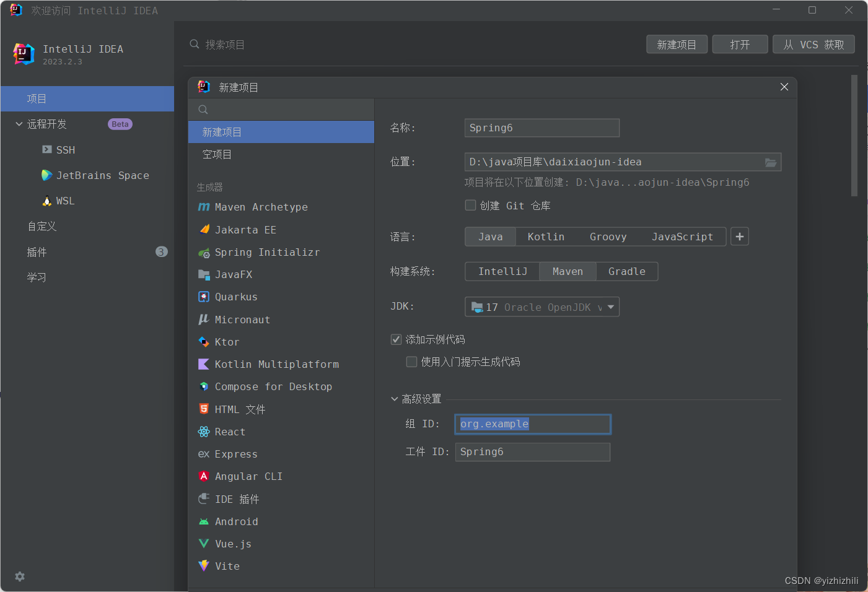Screen dimensions: 868x592
Task: Open the settings gear at bottom left
Action: point(19,577)
